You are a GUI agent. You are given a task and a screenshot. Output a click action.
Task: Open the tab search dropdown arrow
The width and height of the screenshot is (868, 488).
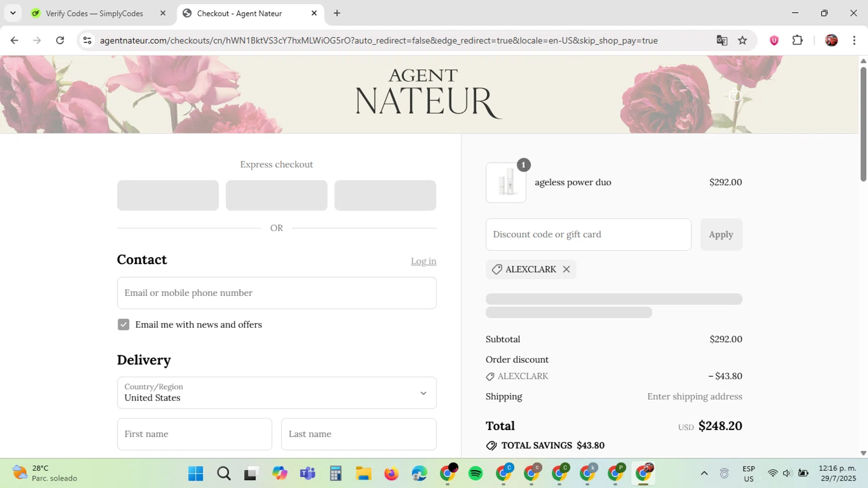(x=13, y=13)
